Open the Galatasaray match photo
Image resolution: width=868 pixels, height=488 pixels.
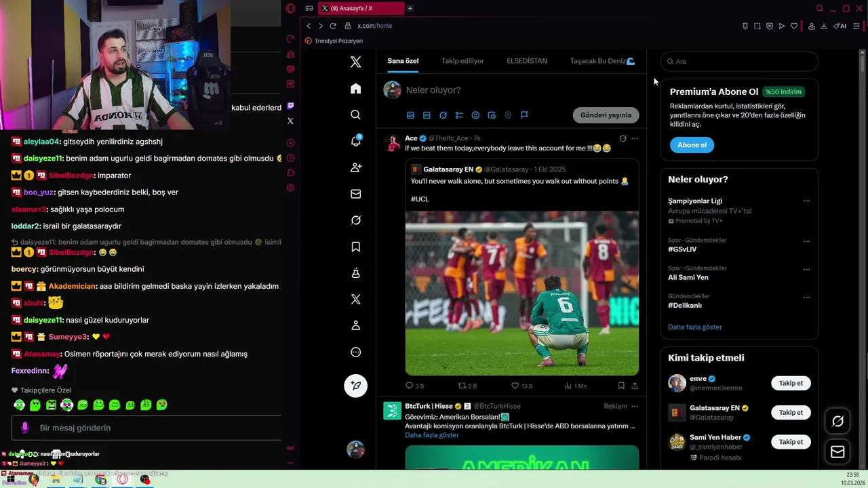point(521,293)
